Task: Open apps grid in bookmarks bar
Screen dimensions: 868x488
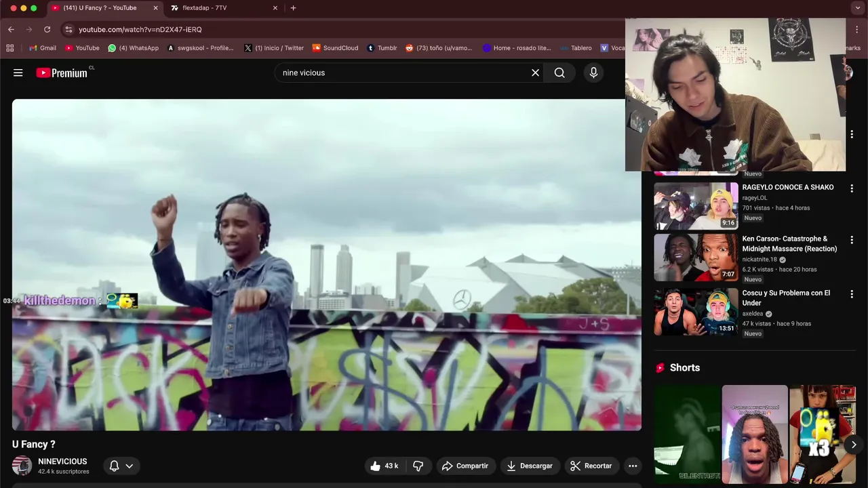Action: pos(9,48)
